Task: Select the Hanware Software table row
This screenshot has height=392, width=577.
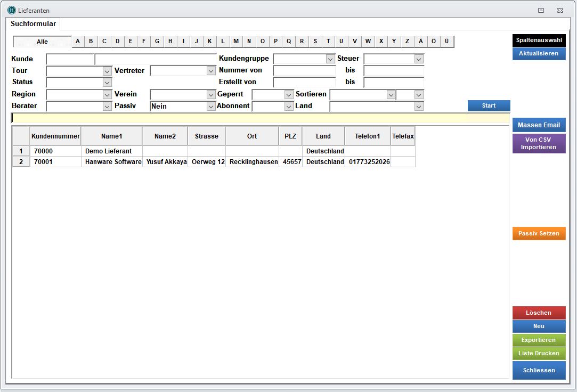Action: (113, 162)
